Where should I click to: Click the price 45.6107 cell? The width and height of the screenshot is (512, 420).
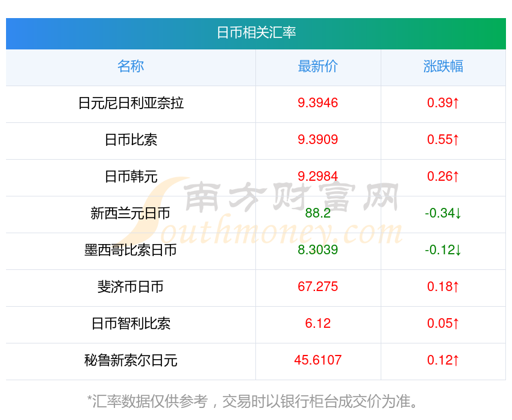318,360
